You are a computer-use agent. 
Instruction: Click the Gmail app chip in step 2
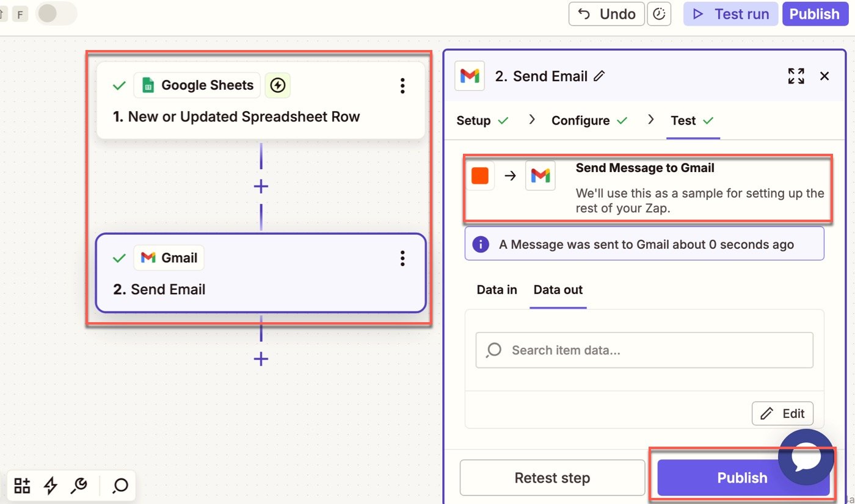[169, 258]
